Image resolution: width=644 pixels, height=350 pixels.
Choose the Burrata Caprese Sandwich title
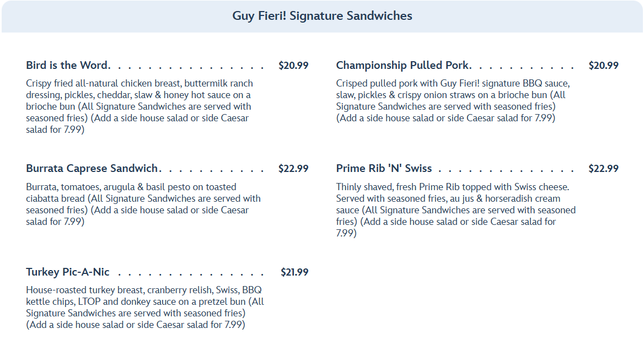coord(92,168)
